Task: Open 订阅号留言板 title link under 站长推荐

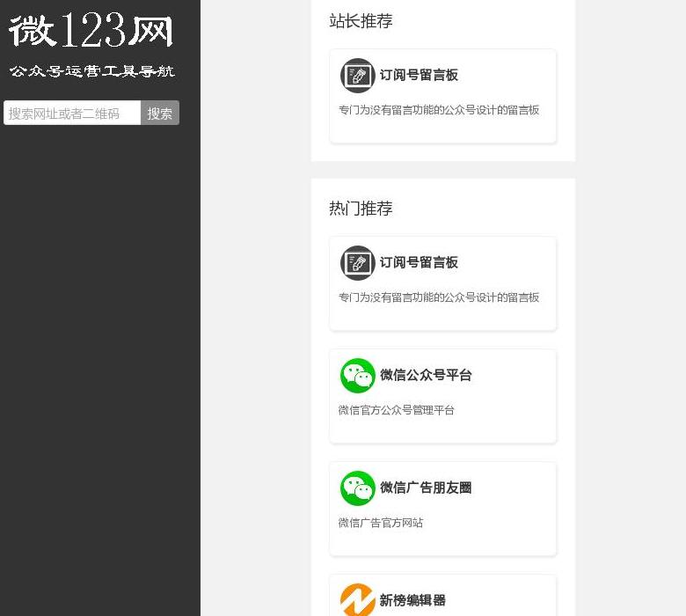Action: 419,75
